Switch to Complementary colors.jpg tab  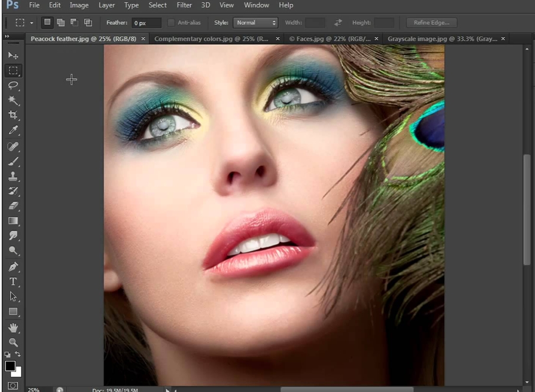tap(211, 38)
